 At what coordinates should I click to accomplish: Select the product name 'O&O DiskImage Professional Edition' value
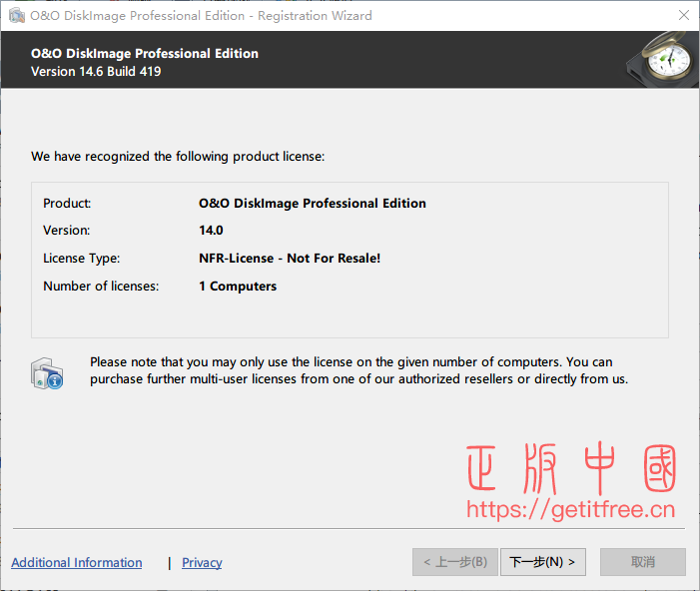(x=312, y=203)
